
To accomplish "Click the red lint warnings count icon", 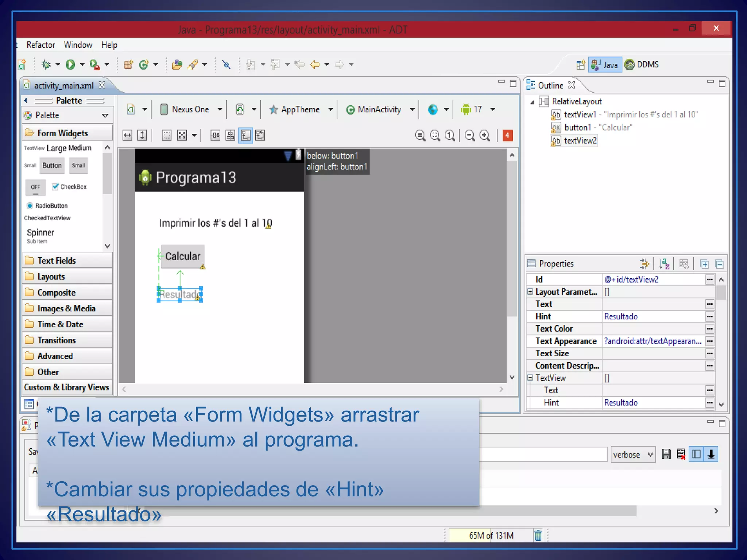I will tap(507, 135).
